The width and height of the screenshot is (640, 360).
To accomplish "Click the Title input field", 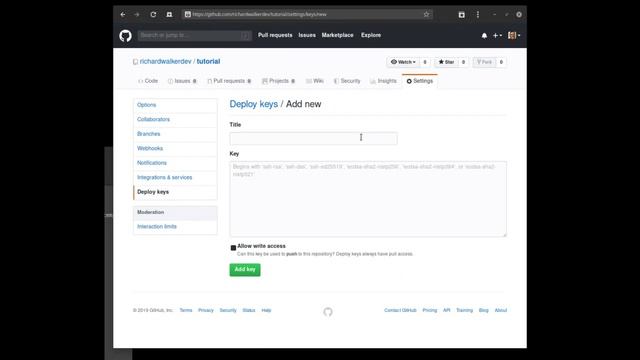I will (313, 138).
